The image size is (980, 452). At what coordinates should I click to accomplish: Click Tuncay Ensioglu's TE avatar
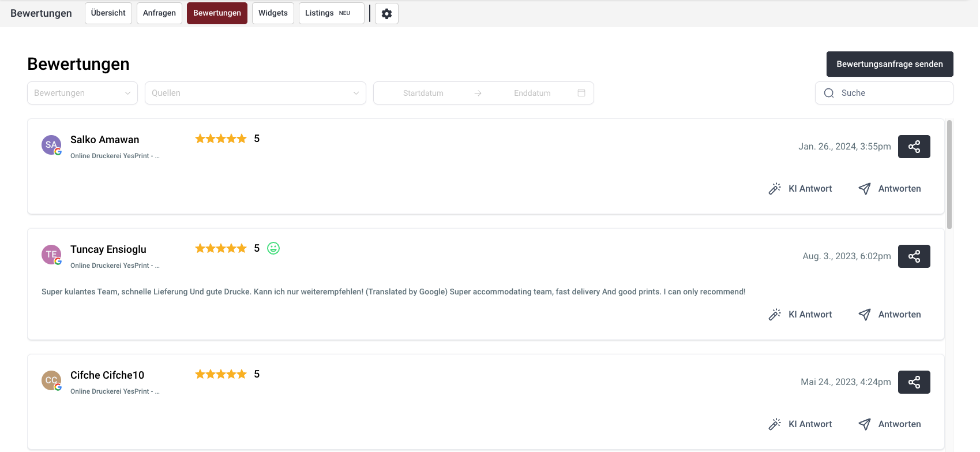51,255
